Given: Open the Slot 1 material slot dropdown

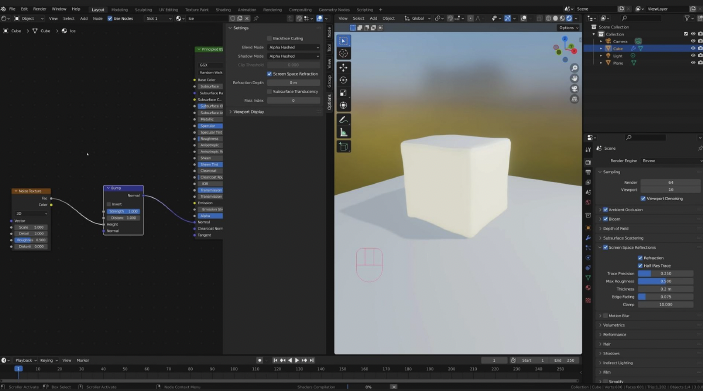Looking at the screenshot, I should tap(159, 18).
